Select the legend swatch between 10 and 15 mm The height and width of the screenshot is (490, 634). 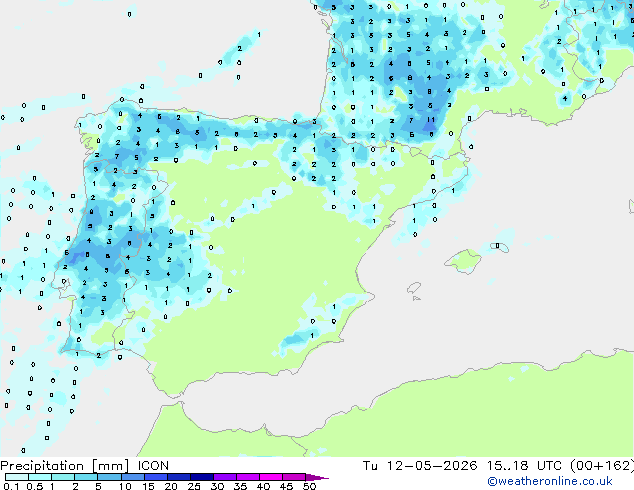(x=132, y=477)
